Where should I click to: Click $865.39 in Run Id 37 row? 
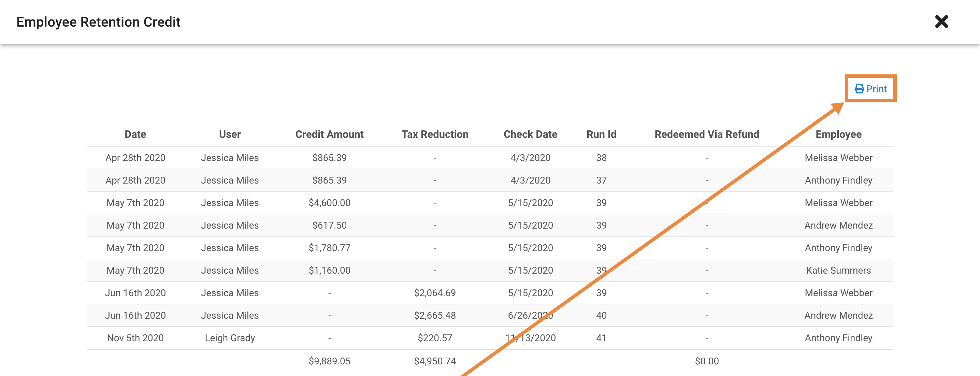[x=330, y=180]
